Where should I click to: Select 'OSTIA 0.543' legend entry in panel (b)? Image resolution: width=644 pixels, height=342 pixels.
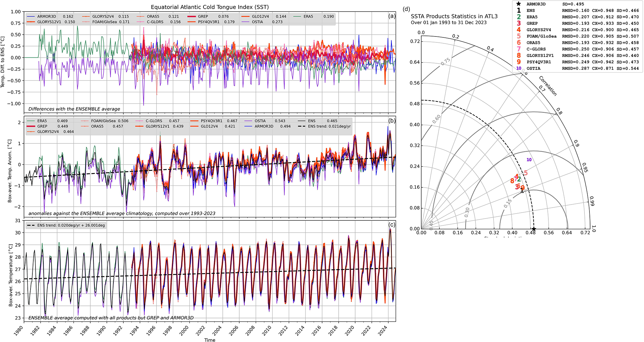tap(265, 121)
